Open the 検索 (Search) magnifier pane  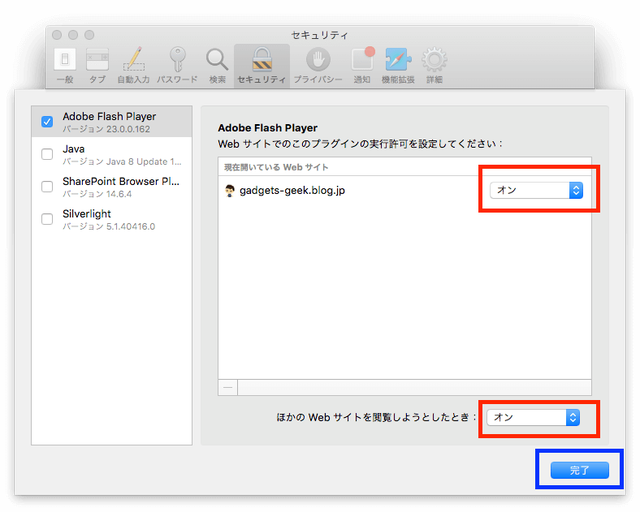pos(217,65)
